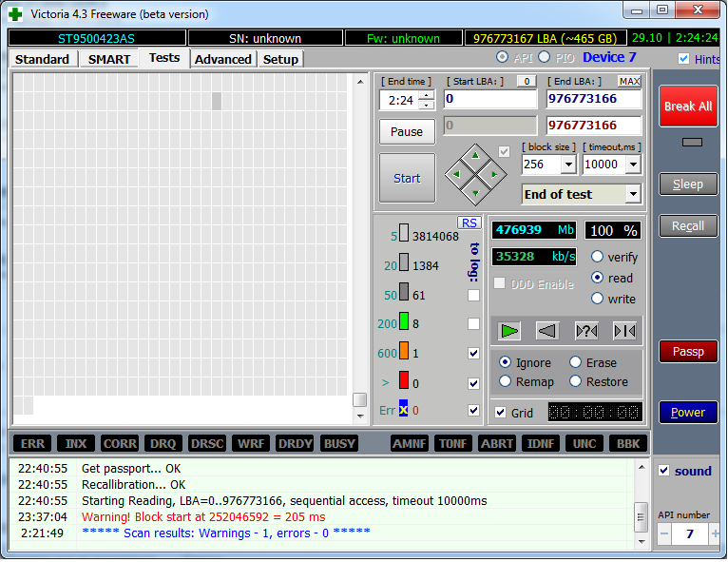Click the DRDY status indicator
728x562 pixels.
pyautogui.click(x=295, y=443)
